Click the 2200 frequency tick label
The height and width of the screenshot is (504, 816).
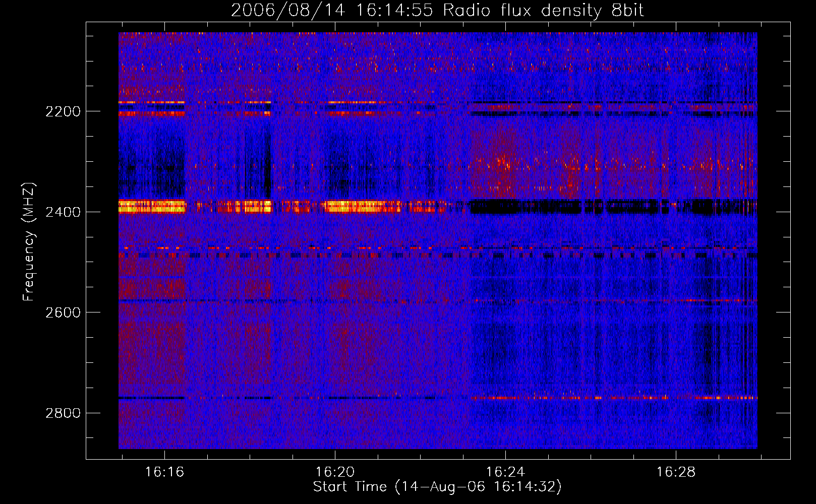(63, 111)
